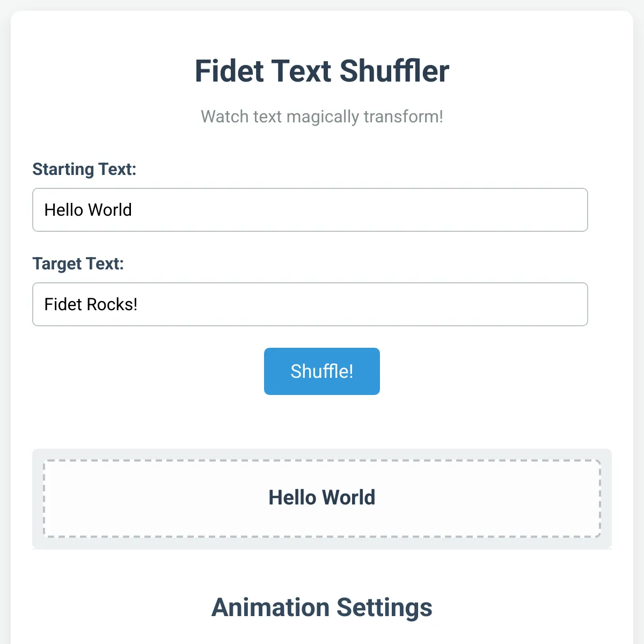Focus the Starting Text input field

click(310, 210)
